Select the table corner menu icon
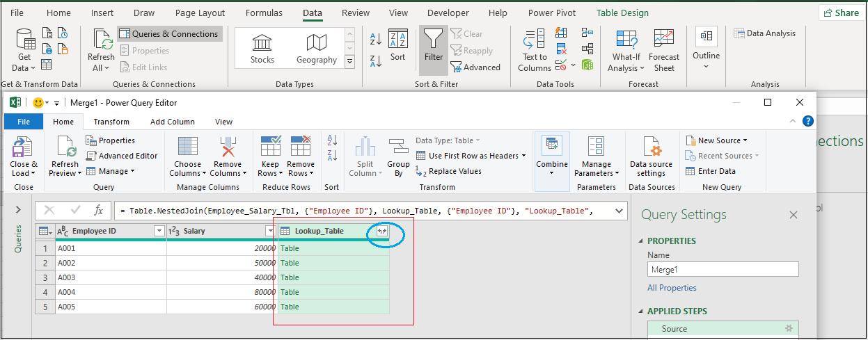The width and height of the screenshot is (868, 340). (x=45, y=231)
